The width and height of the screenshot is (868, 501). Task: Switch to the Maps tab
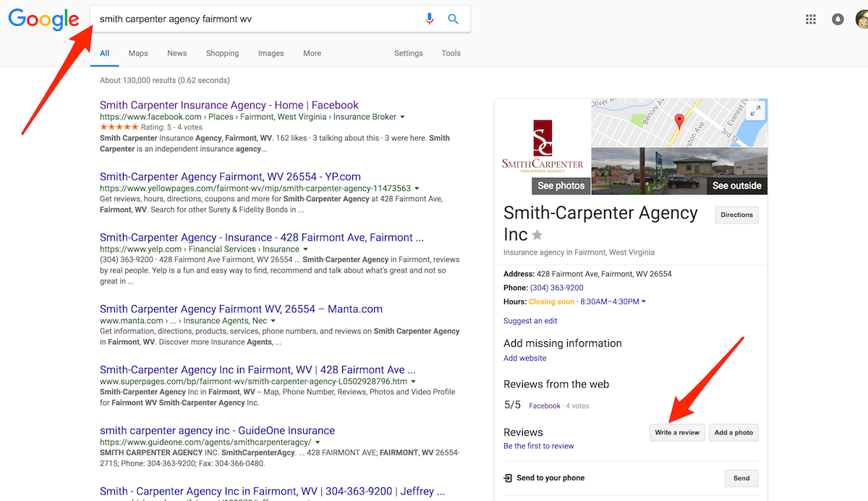click(x=138, y=53)
